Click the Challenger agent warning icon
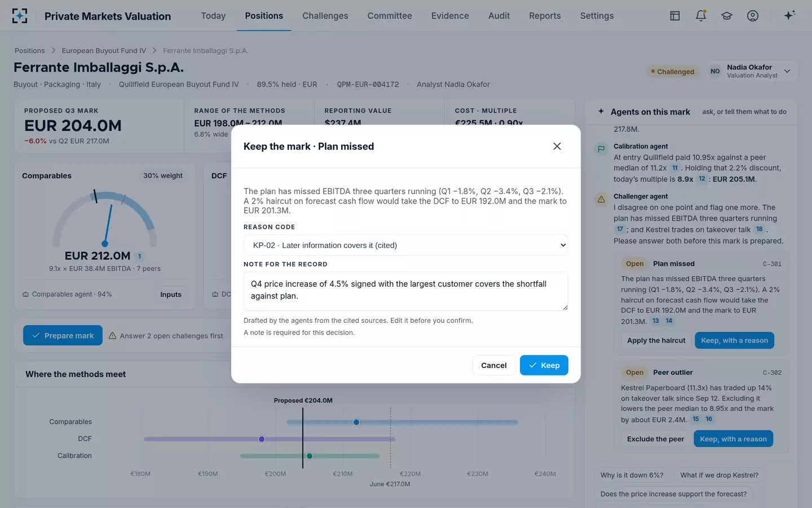 click(x=601, y=199)
